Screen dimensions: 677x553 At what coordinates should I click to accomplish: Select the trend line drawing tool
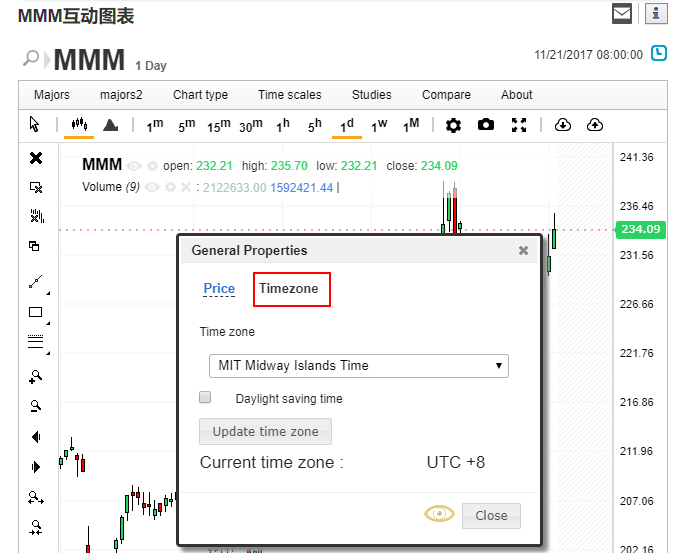click(x=35, y=281)
